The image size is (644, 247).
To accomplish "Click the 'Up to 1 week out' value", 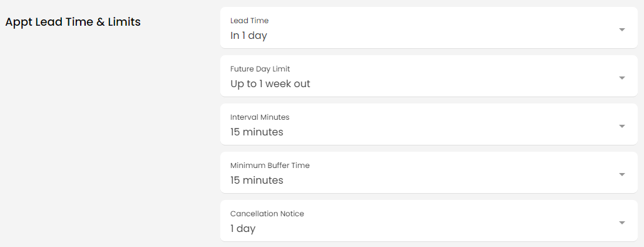I will tap(270, 84).
